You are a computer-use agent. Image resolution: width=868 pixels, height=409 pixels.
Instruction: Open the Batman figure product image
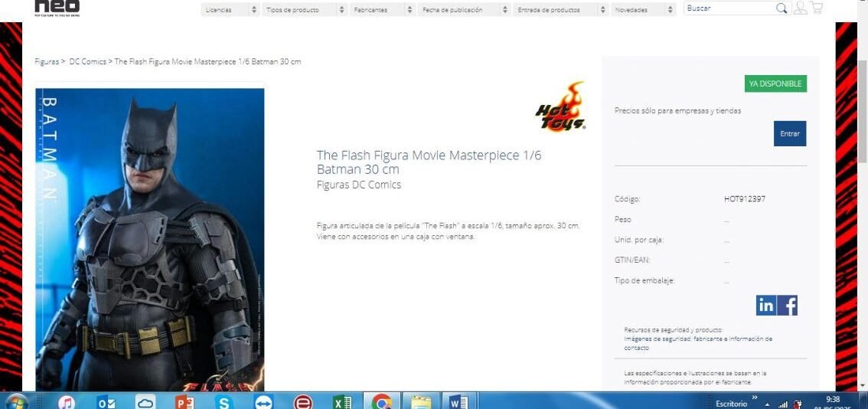click(150, 240)
